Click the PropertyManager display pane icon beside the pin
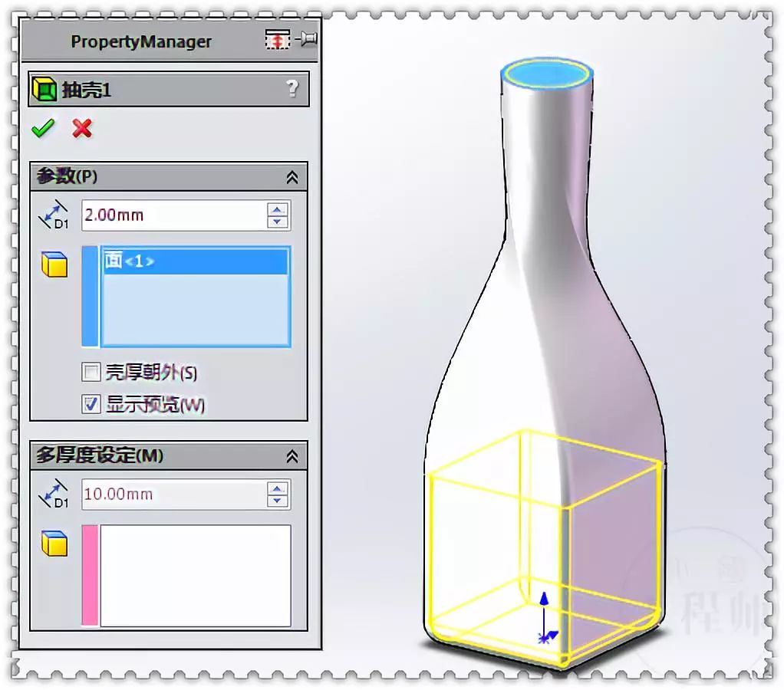The height and width of the screenshot is (690, 784). 278,38
